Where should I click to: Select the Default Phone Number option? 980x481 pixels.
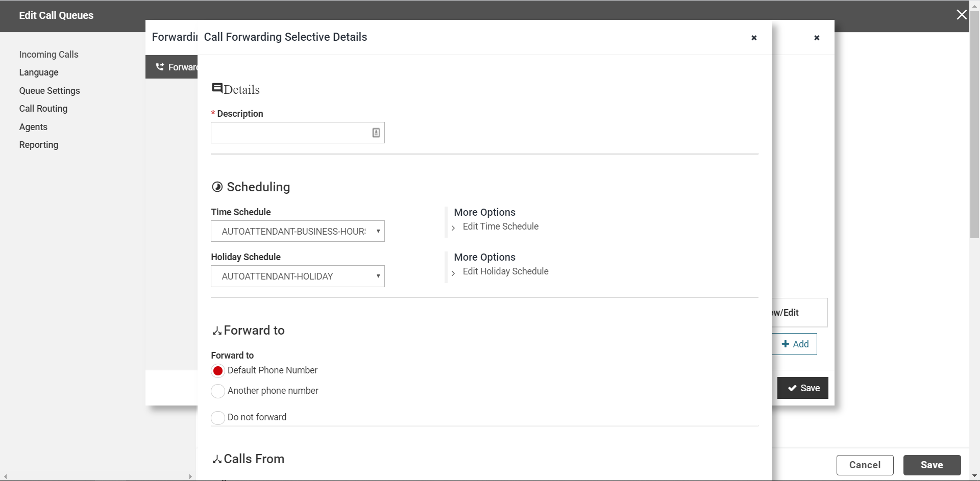[x=218, y=371]
